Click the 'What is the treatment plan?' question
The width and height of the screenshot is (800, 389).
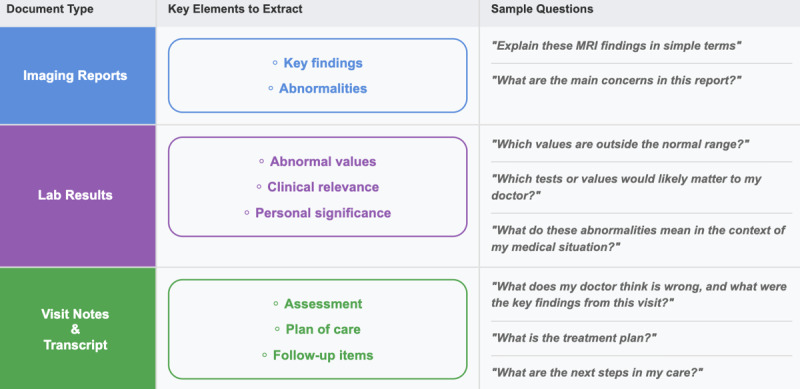pyautogui.click(x=574, y=338)
